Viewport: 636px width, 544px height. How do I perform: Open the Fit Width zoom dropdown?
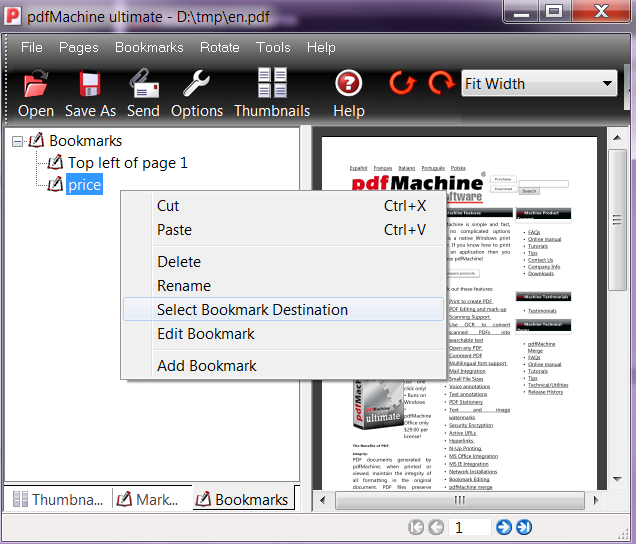[607, 84]
